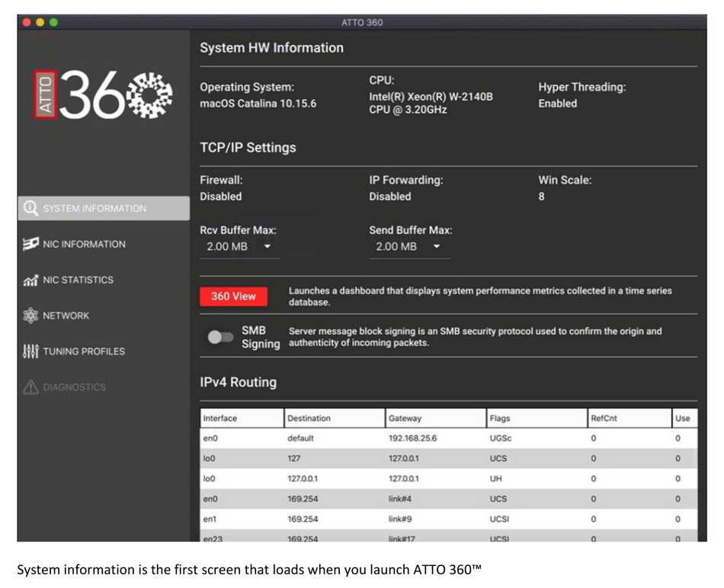724x588 pixels.
Task: Click the NIC Information card icon
Action: click(30, 244)
